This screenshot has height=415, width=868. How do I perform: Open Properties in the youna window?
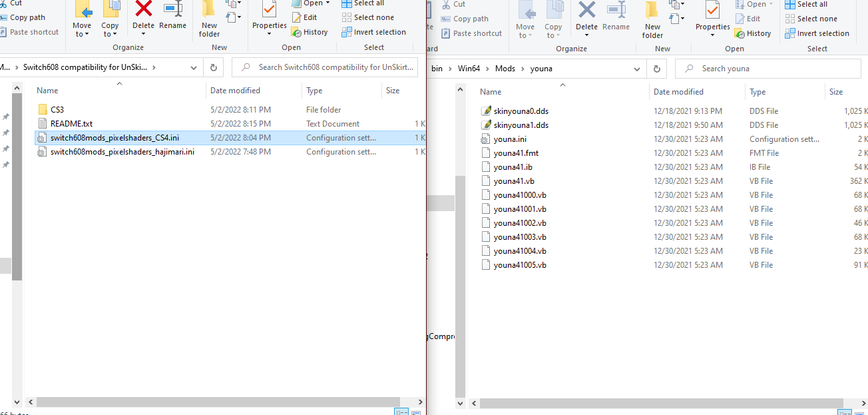coord(712,17)
